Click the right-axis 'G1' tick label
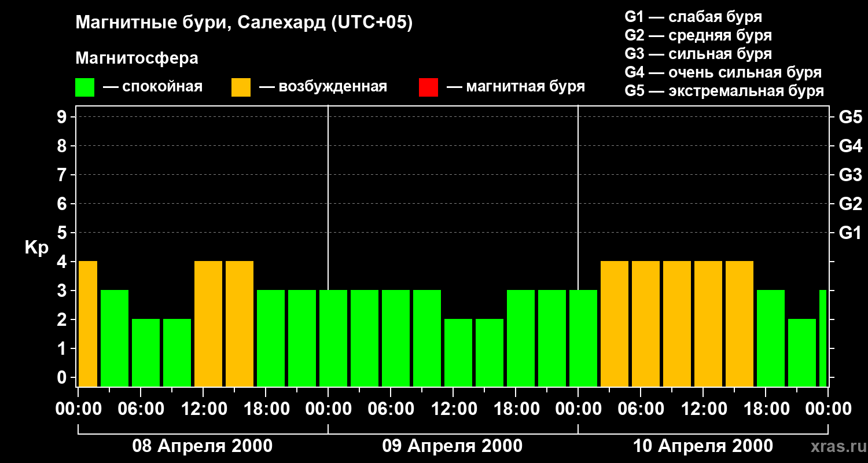The image size is (868, 463). click(851, 233)
